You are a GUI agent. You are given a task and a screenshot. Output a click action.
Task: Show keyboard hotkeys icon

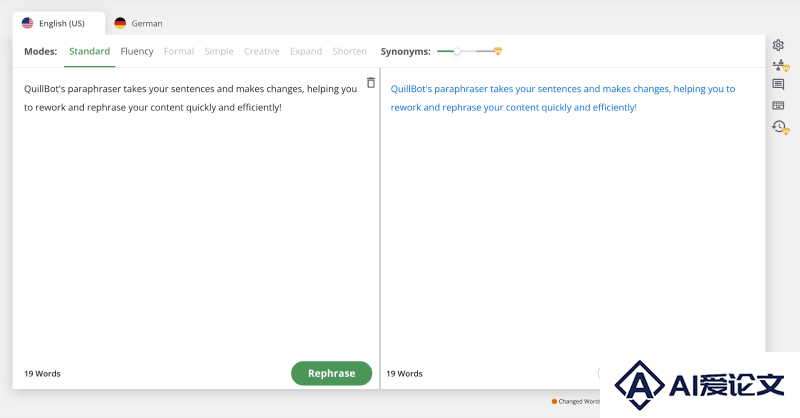pyautogui.click(x=778, y=105)
